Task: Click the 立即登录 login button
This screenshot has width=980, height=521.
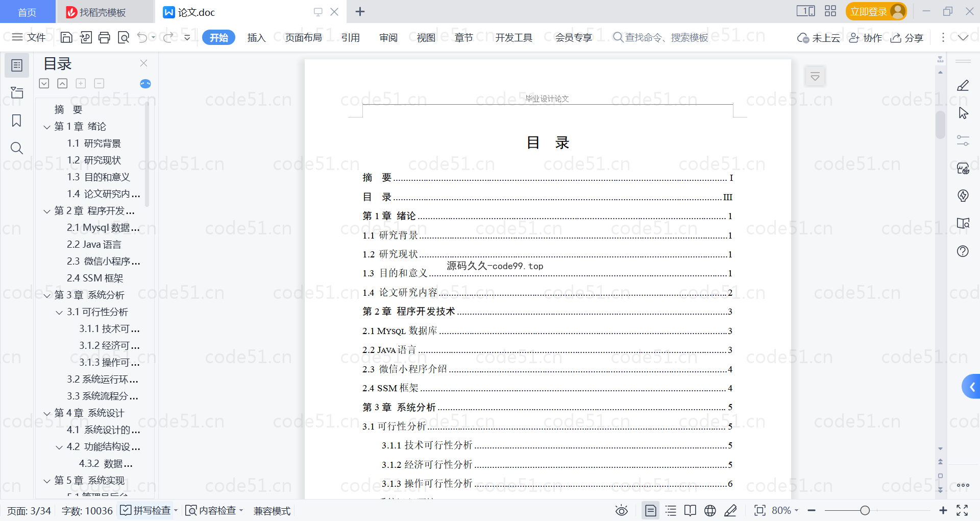Action: pyautogui.click(x=876, y=11)
